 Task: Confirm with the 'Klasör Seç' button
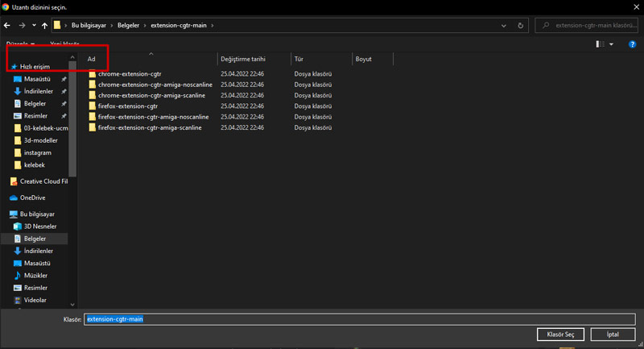pos(560,334)
